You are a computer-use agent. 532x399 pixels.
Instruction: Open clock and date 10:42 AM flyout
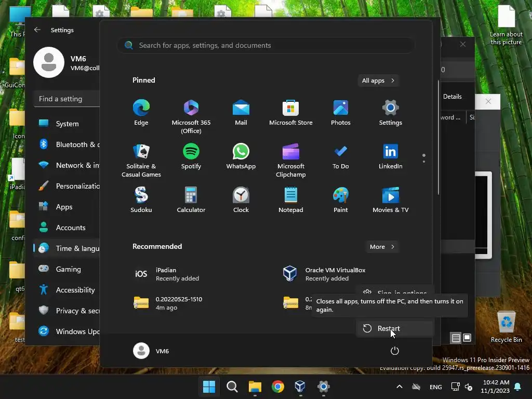pos(495,387)
